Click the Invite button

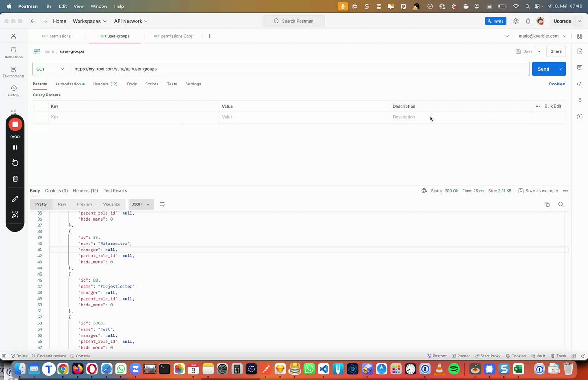pyautogui.click(x=495, y=21)
